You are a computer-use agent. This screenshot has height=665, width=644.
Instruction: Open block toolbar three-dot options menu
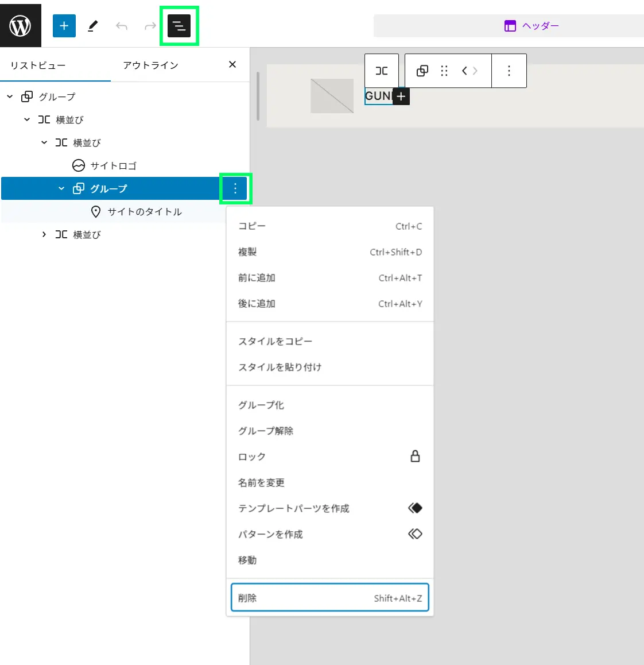click(x=509, y=71)
